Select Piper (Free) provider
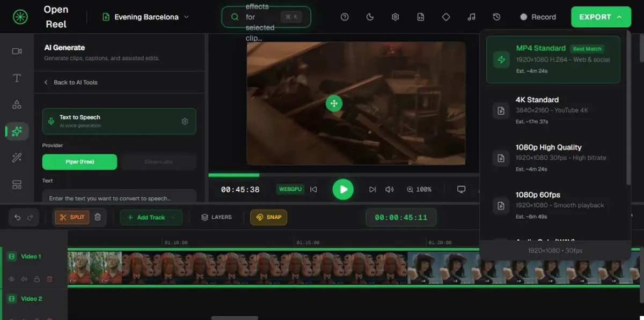 click(79, 162)
